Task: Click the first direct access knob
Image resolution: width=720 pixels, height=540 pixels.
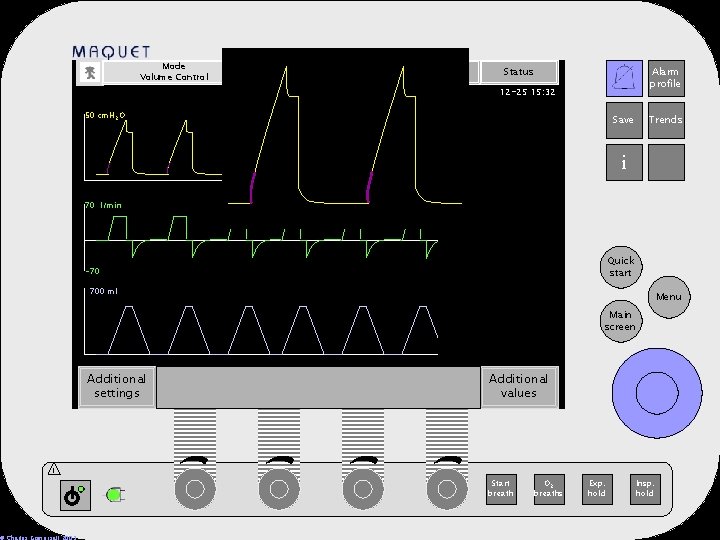Action: 195,489
